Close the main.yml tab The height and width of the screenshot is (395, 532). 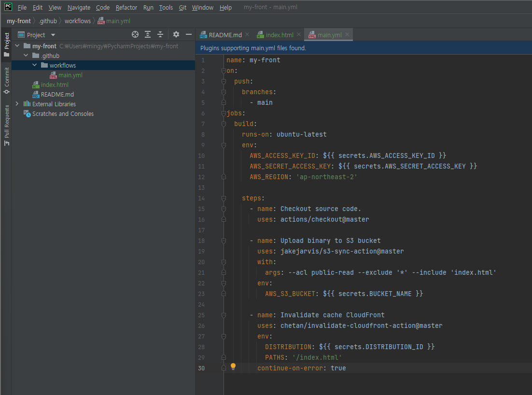[x=347, y=34]
